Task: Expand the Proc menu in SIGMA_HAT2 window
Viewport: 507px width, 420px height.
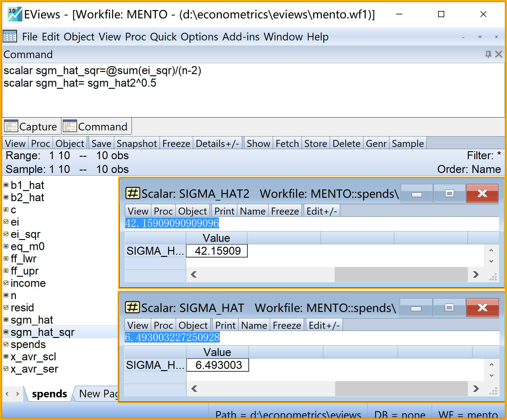Action: coord(163,211)
